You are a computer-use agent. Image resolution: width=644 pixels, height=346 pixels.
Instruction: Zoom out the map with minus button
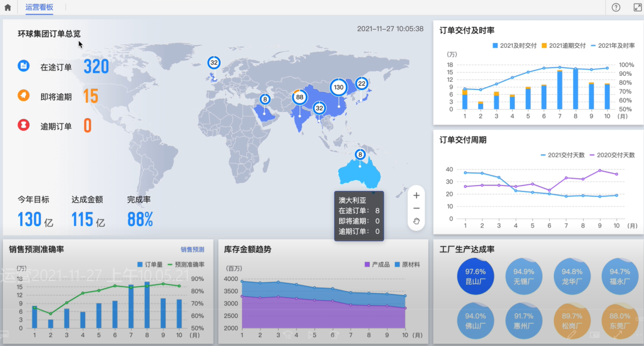click(x=416, y=208)
